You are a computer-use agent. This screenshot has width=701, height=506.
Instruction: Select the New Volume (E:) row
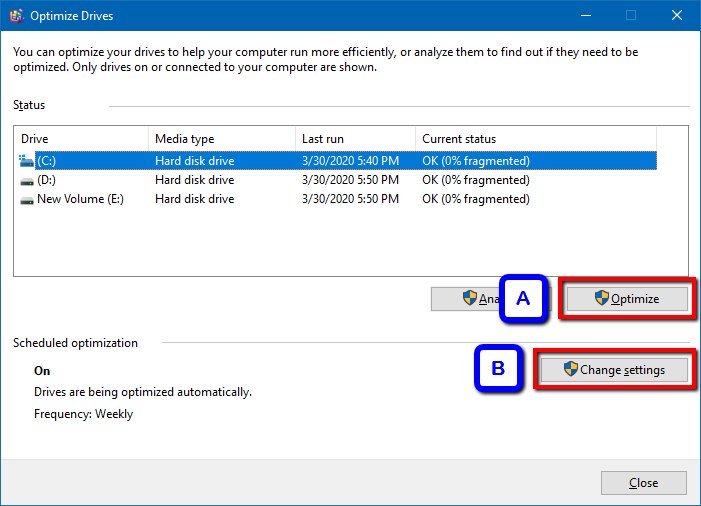tap(80, 199)
